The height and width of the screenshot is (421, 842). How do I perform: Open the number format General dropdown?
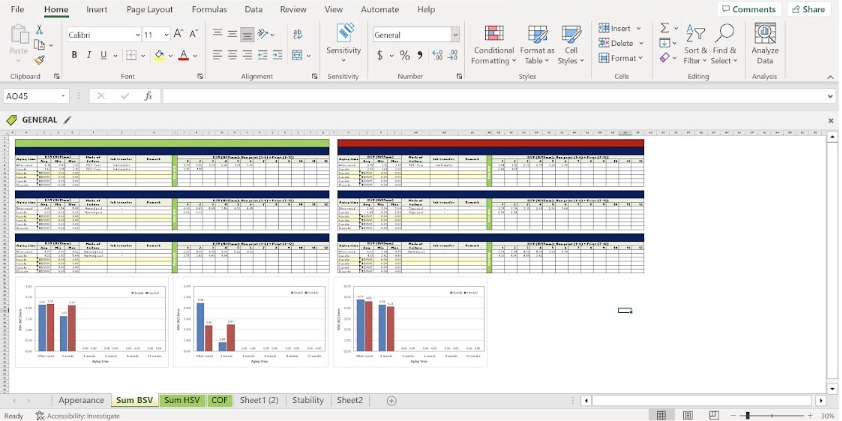point(455,35)
